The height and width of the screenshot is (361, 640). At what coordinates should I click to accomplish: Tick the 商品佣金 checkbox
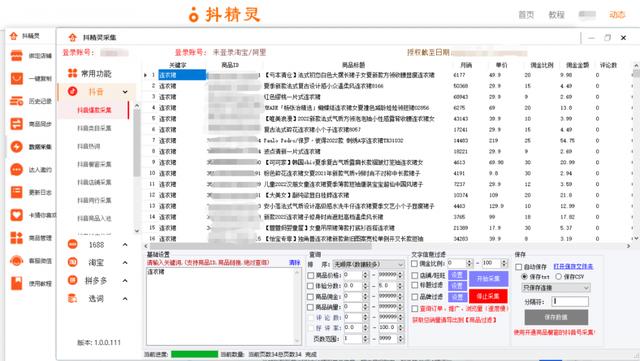310,296
